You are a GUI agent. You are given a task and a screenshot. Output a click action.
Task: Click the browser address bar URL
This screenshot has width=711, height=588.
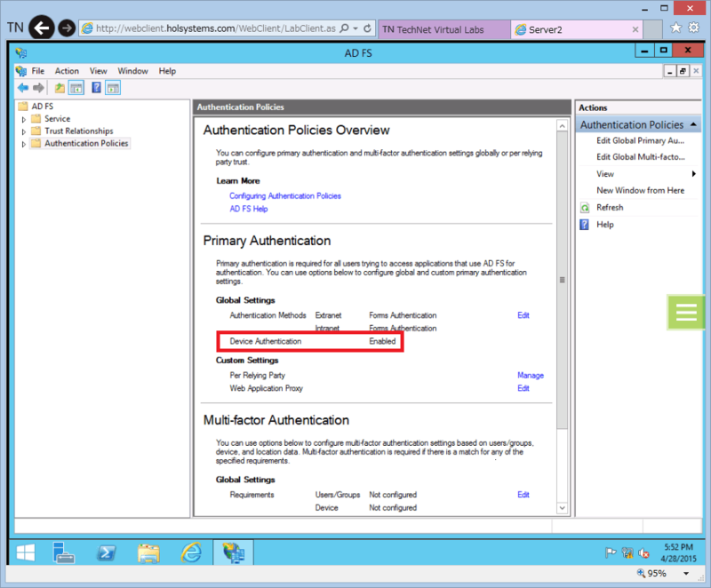pyautogui.click(x=215, y=28)
